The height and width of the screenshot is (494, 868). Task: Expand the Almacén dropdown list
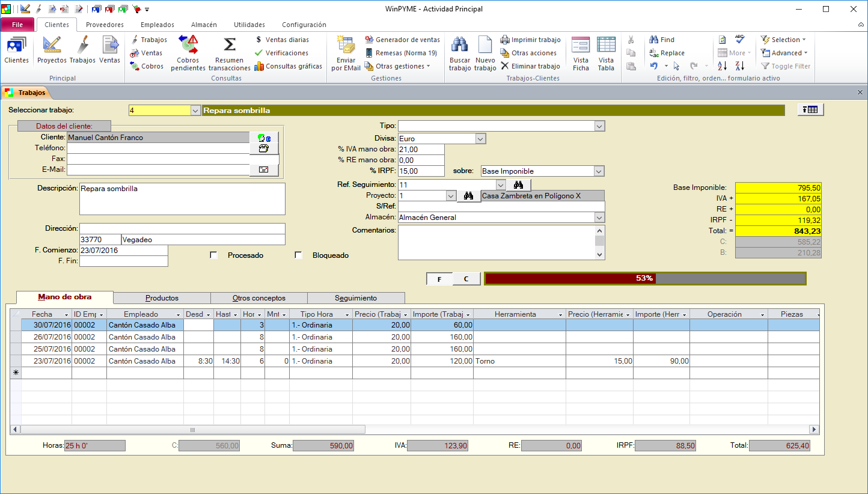pyautogui.click(x=599, y=218)
